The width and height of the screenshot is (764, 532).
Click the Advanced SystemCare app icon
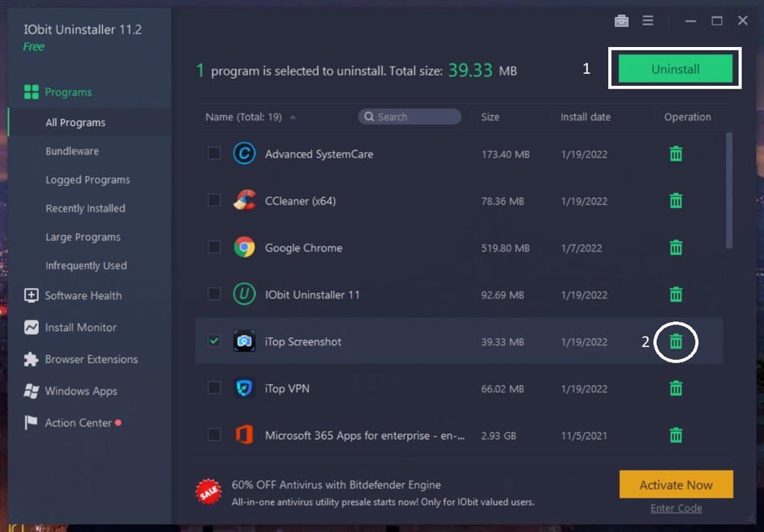click(244, 154)
